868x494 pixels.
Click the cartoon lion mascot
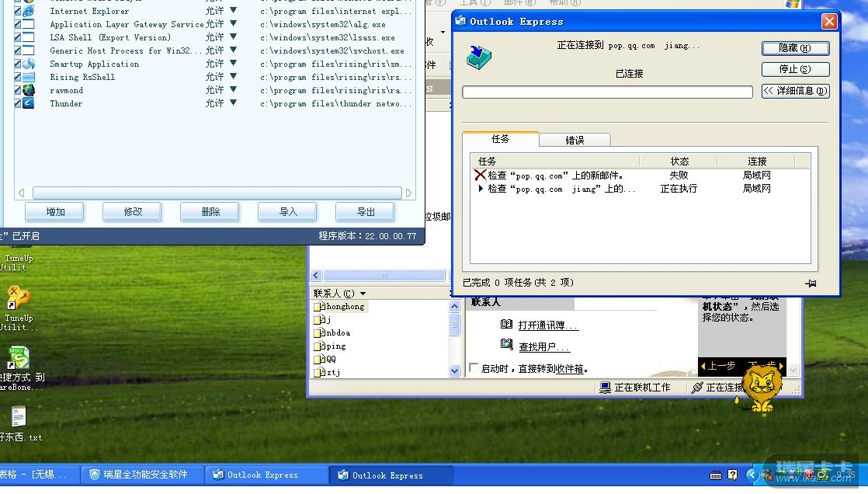tap(762, 388)
